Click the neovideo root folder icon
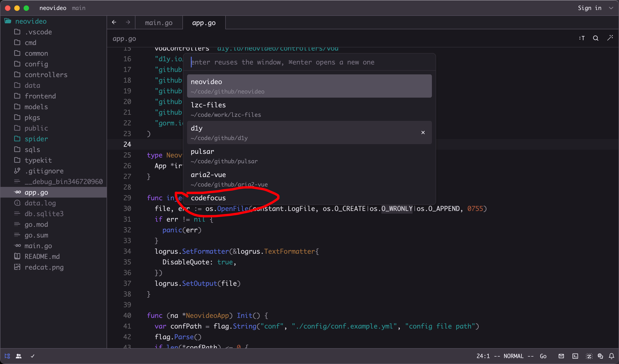This screenshot has height=364, width=619. pyautogui.click(x=8, y=21)
